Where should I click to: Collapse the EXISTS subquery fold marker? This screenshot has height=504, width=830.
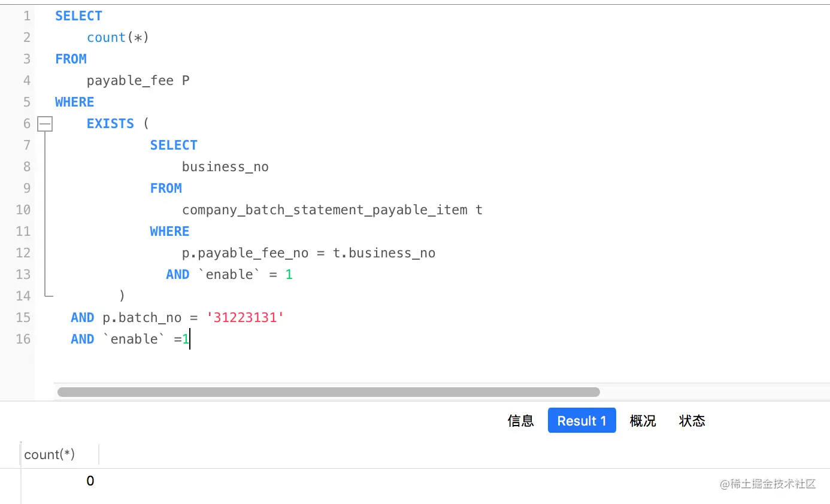45,124
